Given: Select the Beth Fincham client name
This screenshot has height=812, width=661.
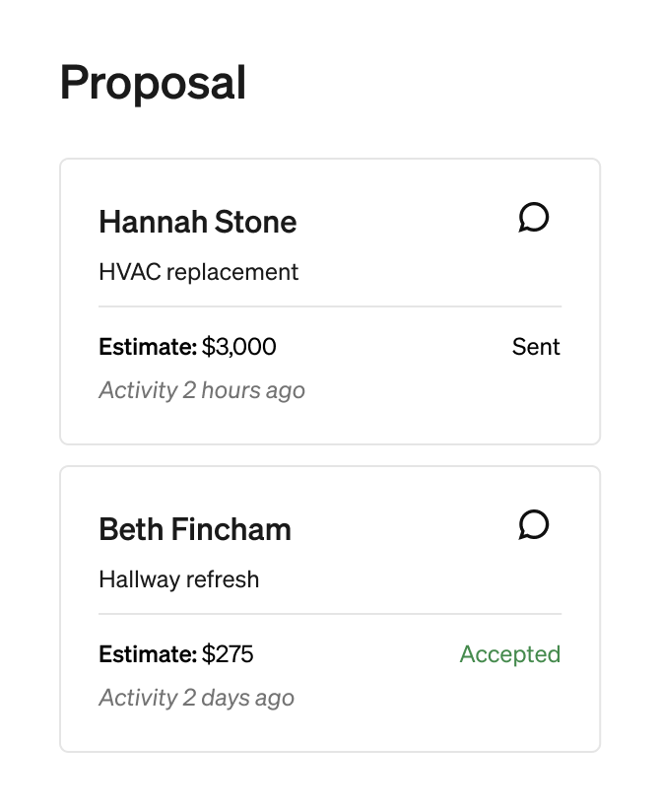Looking at the screenshot, I should click(x=195, y=529).
